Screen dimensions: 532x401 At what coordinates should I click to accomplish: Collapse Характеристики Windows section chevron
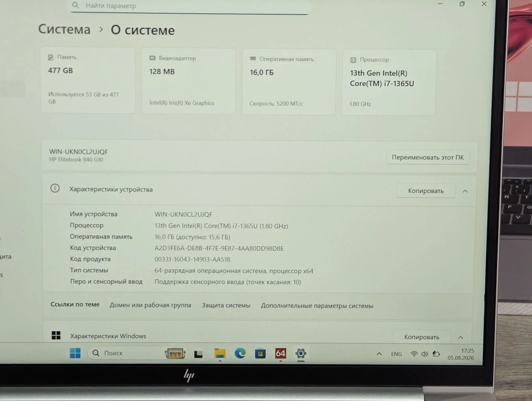click(461, 337)
